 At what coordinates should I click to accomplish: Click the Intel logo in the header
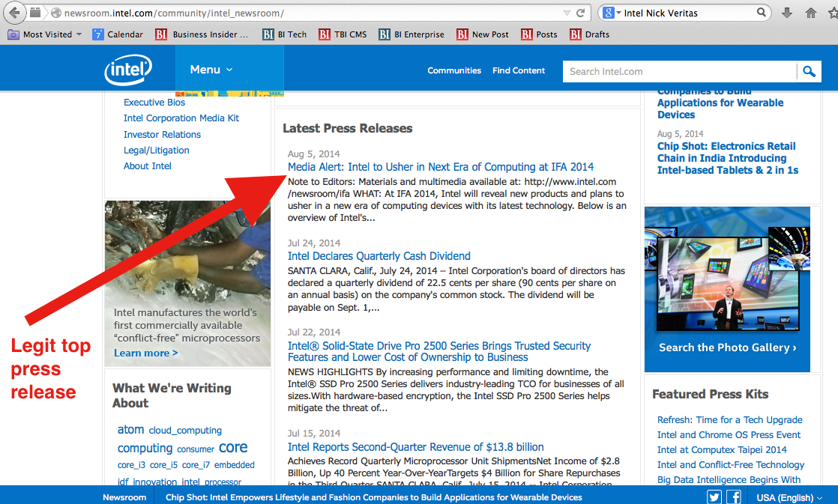(128, 70)
